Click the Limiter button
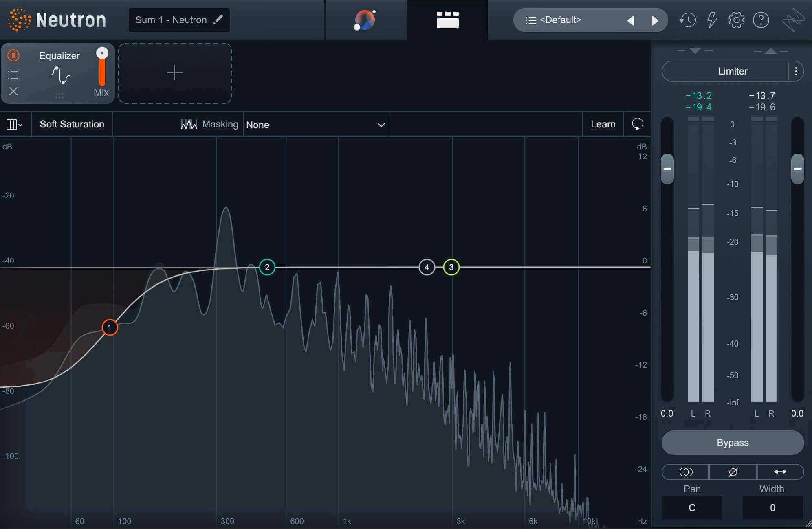The width and height of the screenshot is (812, 529). point(725,71)
